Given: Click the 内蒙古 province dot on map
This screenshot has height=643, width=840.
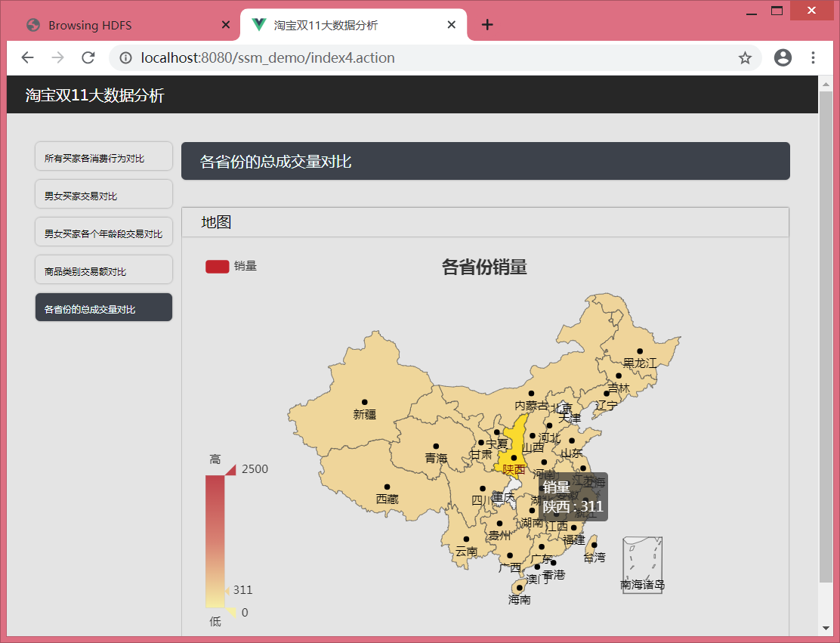Looking at the screenshot, I should pyautogui.click(x=532, y=394).
